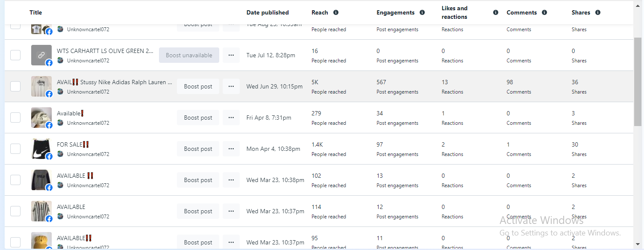Click the info icon beside Engagements header

click(422, 12)
